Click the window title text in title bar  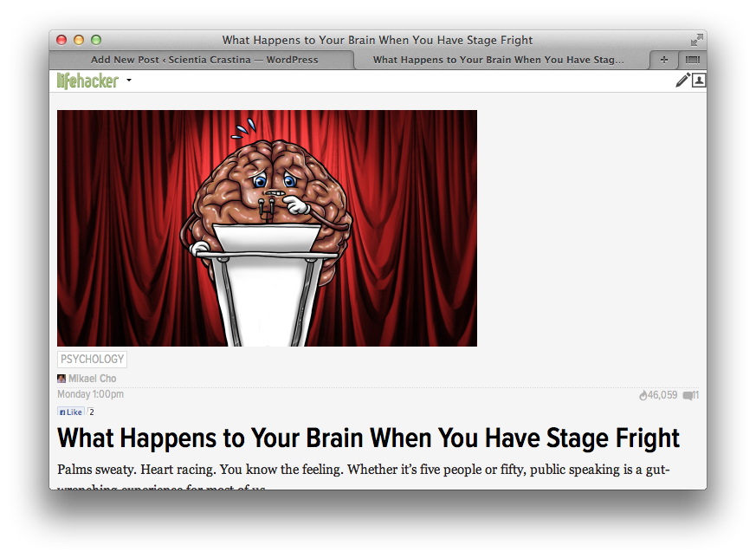tap(378, 40)
